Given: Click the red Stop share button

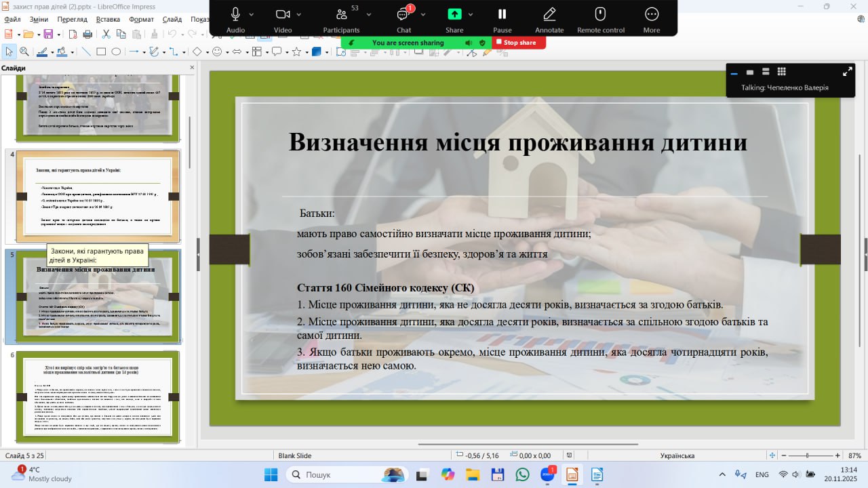Looking at the screenshot, I should pos(519,43).
